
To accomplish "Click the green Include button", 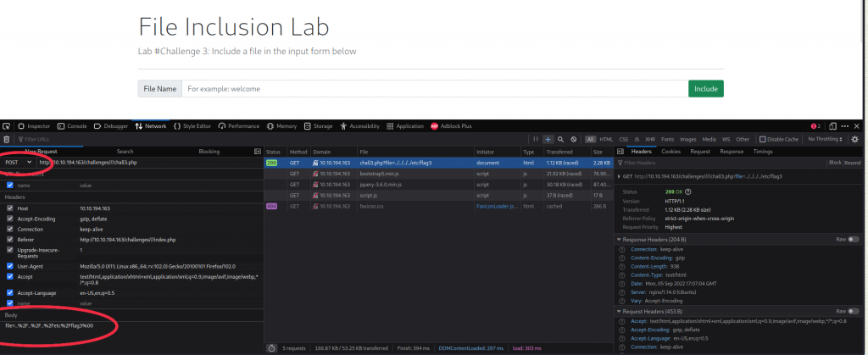I will pos(705,88).
